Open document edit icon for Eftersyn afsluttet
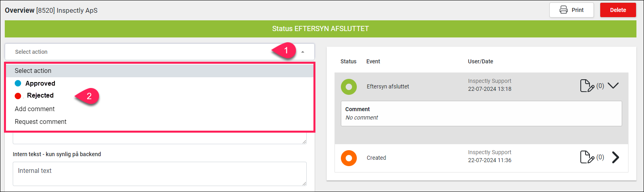The height and width of the screenshot is (192, 644). click(588, 86)
